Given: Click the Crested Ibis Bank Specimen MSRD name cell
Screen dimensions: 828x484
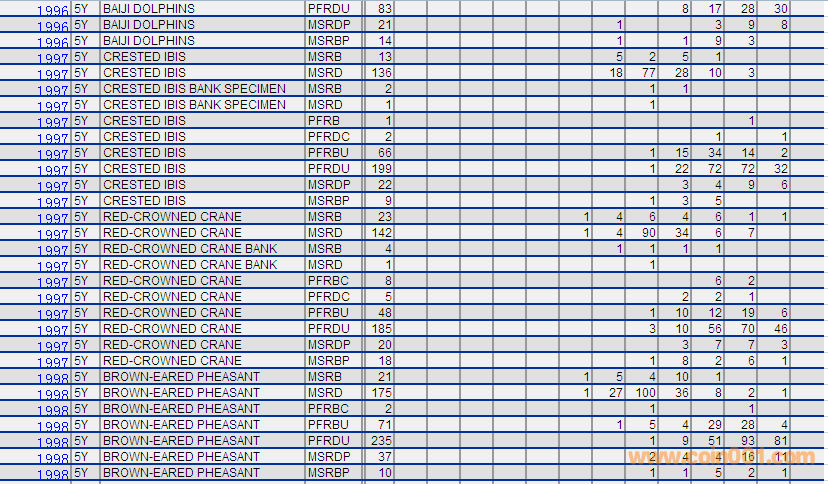Looking at the screenshot, I should [194, 104].
